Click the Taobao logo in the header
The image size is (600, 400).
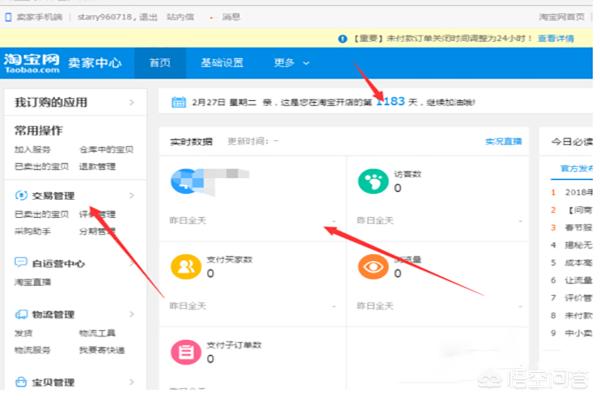point(30,62)
